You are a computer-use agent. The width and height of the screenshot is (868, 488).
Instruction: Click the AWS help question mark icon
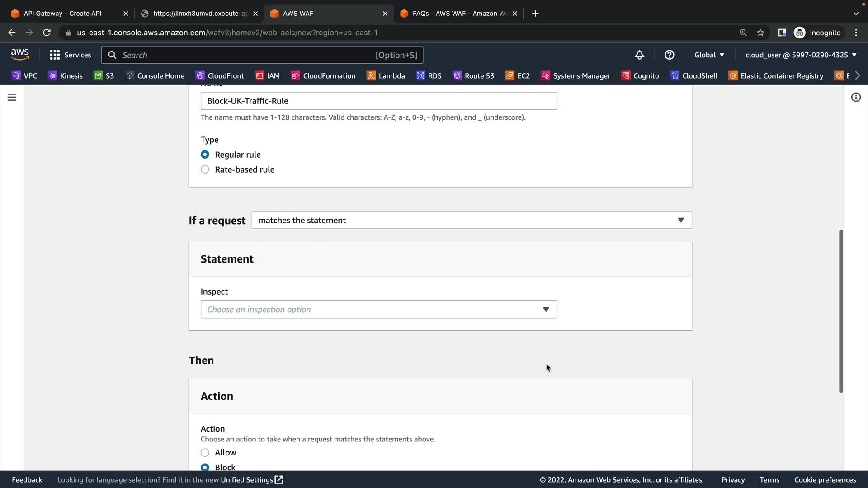click(x=669, y=55)
